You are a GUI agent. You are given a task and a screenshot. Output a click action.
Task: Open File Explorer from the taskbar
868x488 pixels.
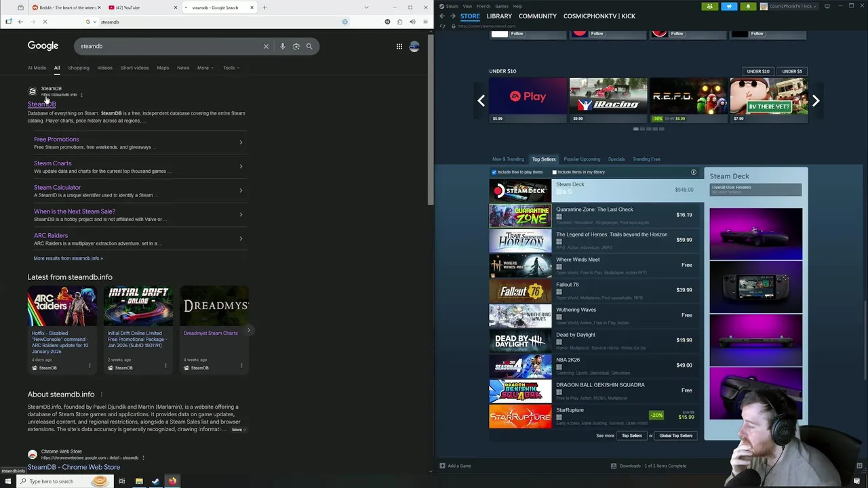pyautogui.click(x=139, y=481)
